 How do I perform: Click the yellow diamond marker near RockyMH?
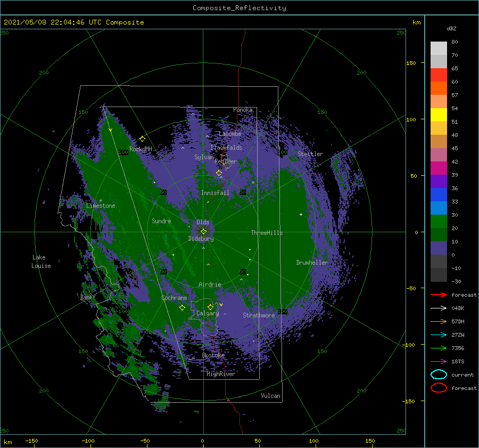pos(142,139)
